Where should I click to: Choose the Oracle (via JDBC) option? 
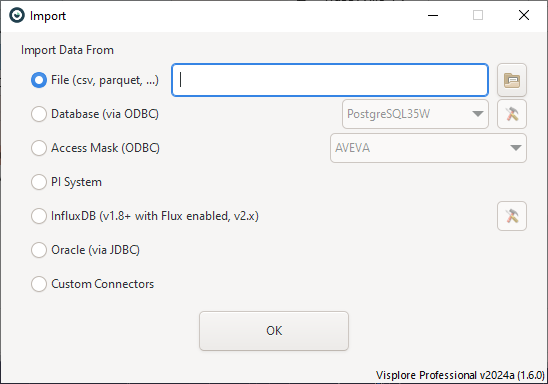click(x=39, y=250)
